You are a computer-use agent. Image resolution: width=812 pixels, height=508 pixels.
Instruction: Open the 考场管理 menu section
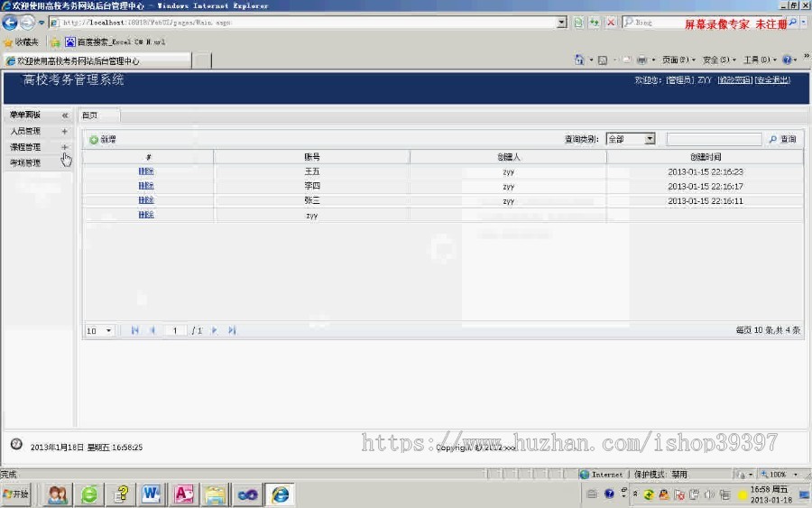[x=25, y=162]
